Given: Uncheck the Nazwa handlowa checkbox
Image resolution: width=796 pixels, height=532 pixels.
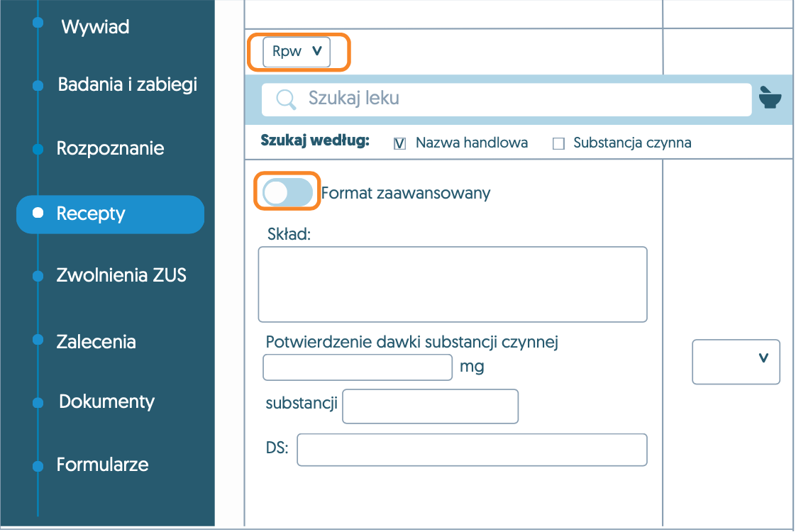Looking at the screenshot, I should coord(399,143).
